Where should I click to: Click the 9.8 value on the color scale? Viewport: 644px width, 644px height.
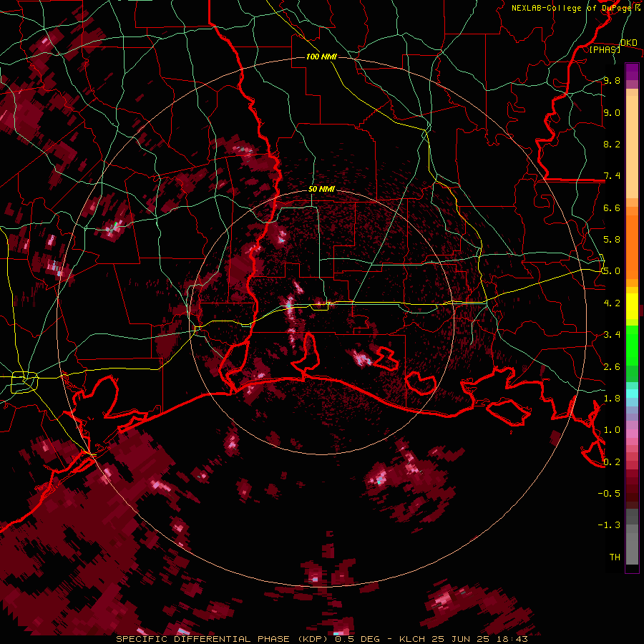coord(612,80)
